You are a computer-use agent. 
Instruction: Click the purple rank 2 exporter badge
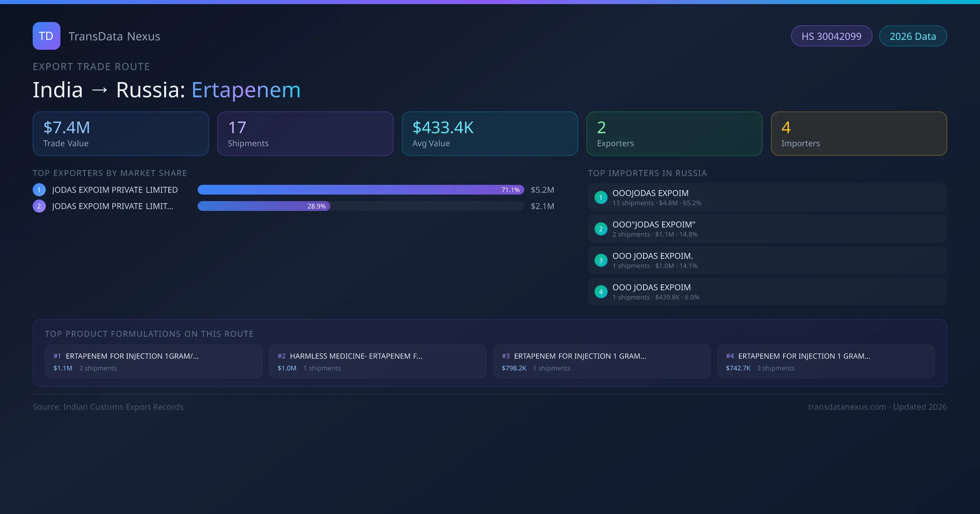[x=39, y=206]
